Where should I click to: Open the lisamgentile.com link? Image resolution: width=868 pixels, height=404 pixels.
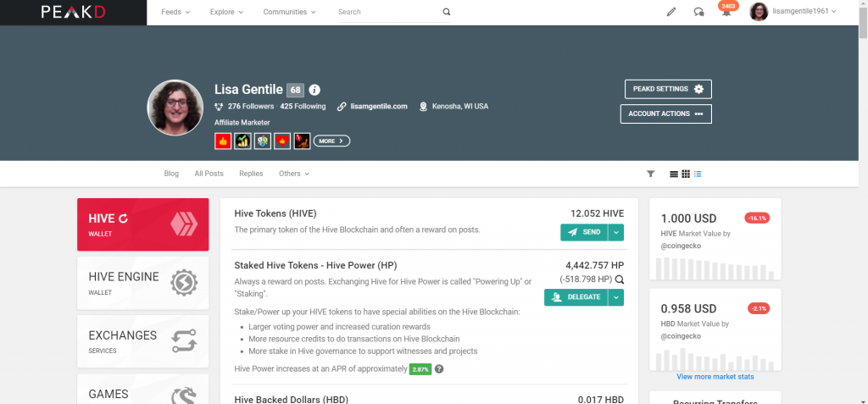(x=379, y=106)
